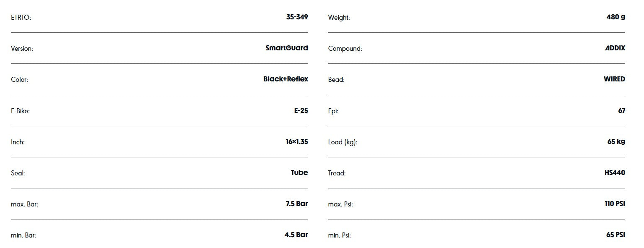The image size is (644, 248).
Task: Click the Compound label
Action: pos(345,49)
